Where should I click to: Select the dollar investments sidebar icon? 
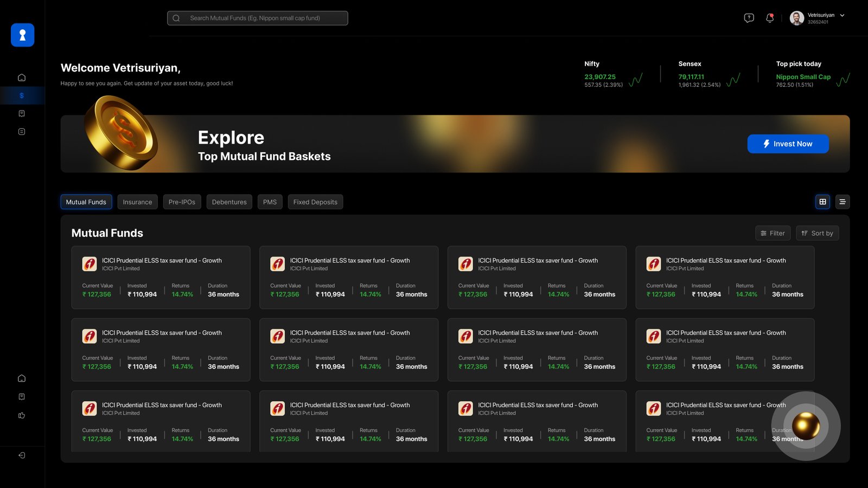22,95
